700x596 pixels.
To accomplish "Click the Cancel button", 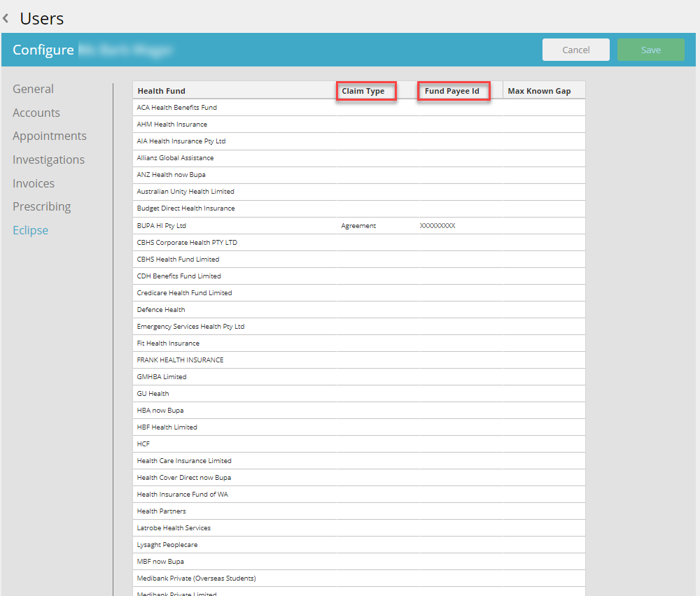I will pos(576,50).
